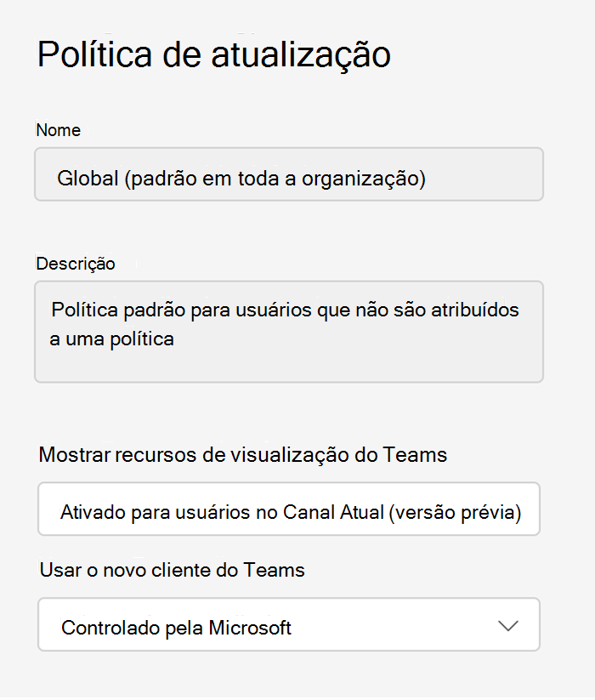Click the 'Mostrar recursos de visualização do Teams' label
The image size is (595, 700).
click(243, 454)
